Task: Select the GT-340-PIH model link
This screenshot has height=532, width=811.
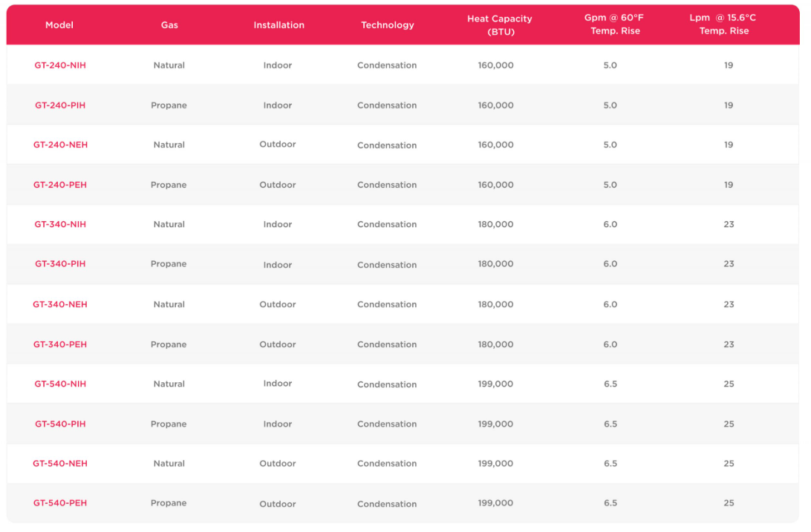Action: [x=60, y=264]
